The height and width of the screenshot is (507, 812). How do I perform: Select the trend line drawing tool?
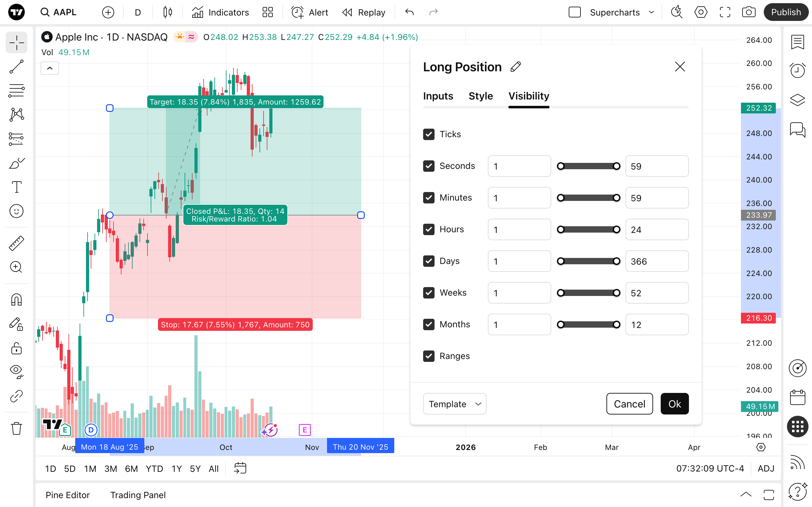(x=16, y=67)
